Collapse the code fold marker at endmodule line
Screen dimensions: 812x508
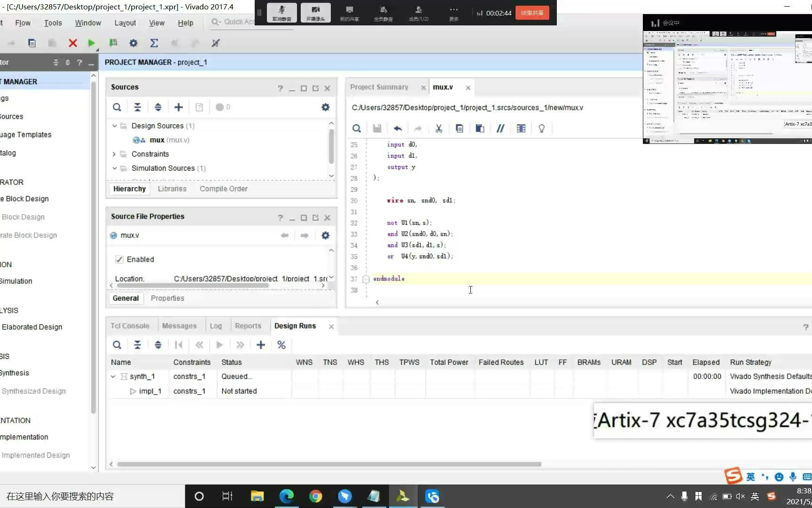pos(366,279)
